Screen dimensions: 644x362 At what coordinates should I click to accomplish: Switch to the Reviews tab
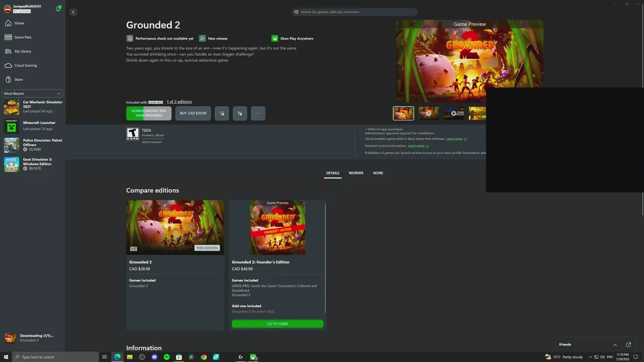(356, 173)
